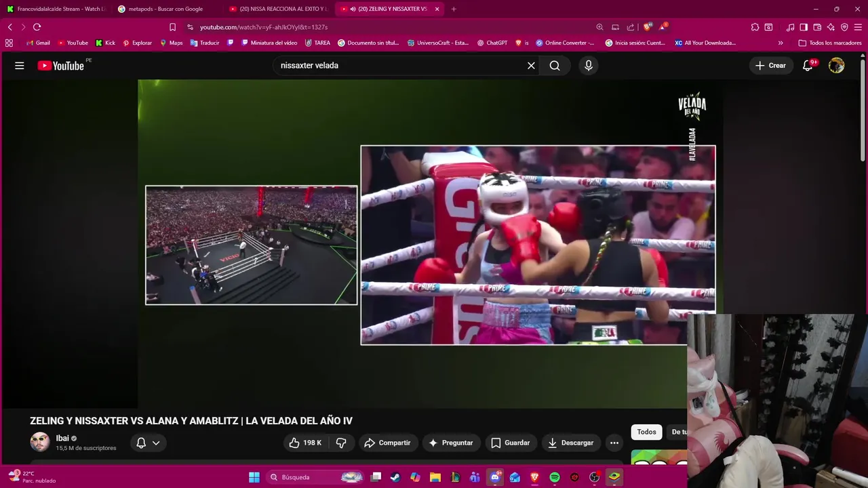This screenshot has height=488, width=868.
Task: Click the Crear button
Action: pyautogui.click(x=770, y=66)
